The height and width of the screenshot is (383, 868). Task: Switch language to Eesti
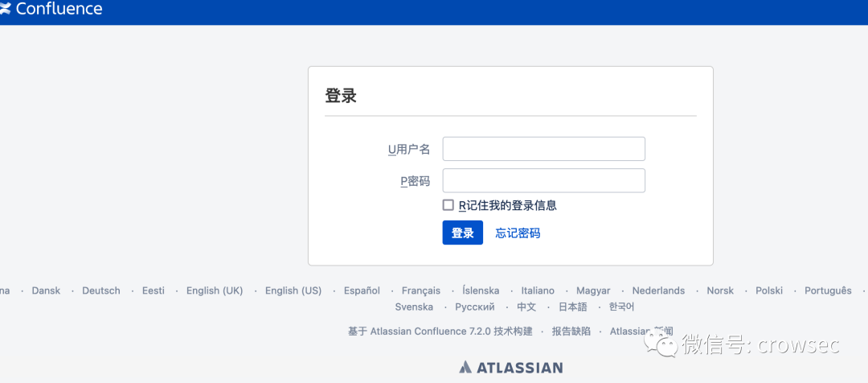coord(154,290)
